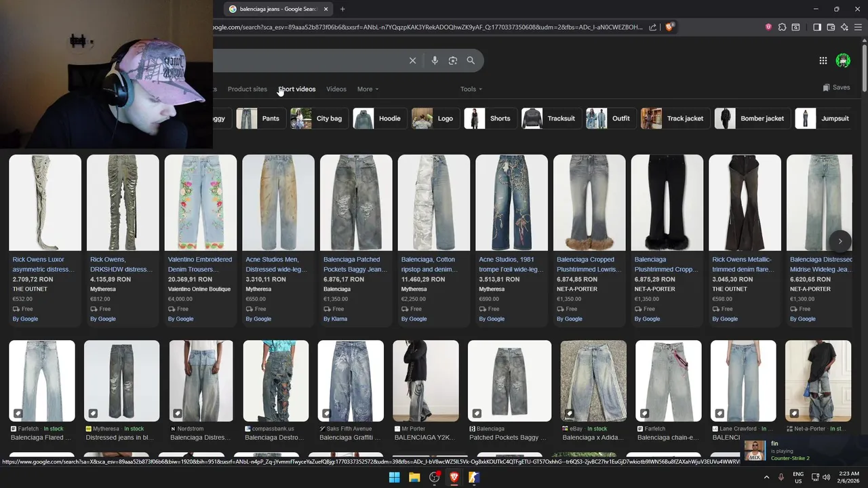
Task: Open the browser hamburger menu
Action: click(858, 27)
